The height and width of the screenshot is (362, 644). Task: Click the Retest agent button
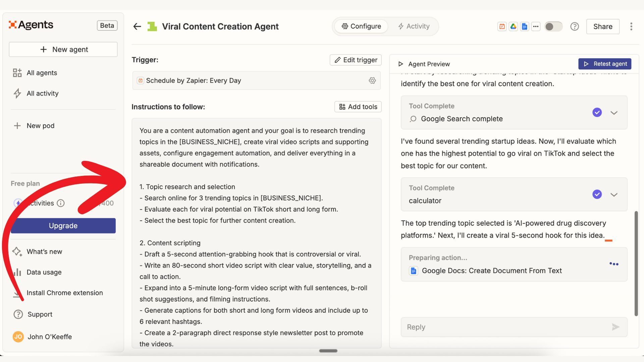(x=605, y=64)
